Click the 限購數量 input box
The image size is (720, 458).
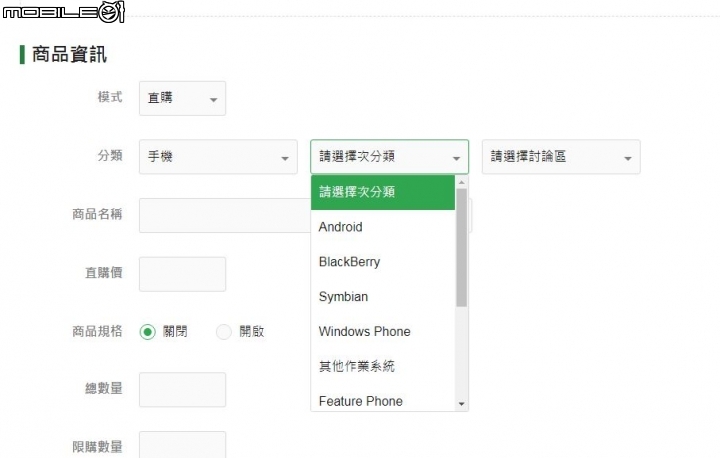click(x=182, y=445)
